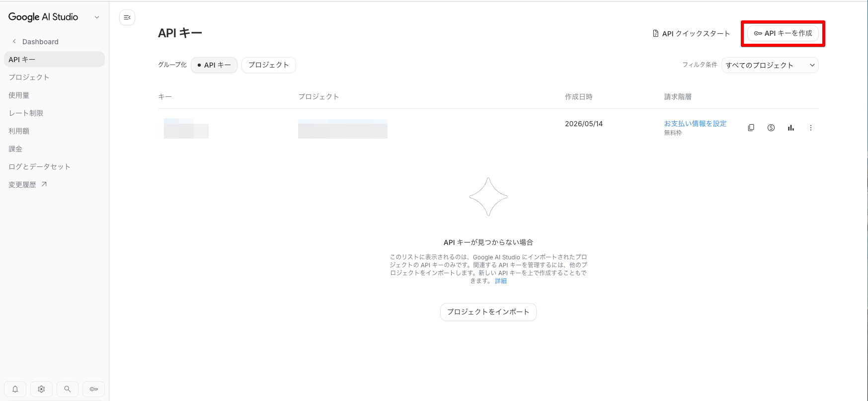The height and width of the screenshot is (401, 868).
Task: Group the list by プロジェクト
Action: pyautogui.click(x=268, y=65)
